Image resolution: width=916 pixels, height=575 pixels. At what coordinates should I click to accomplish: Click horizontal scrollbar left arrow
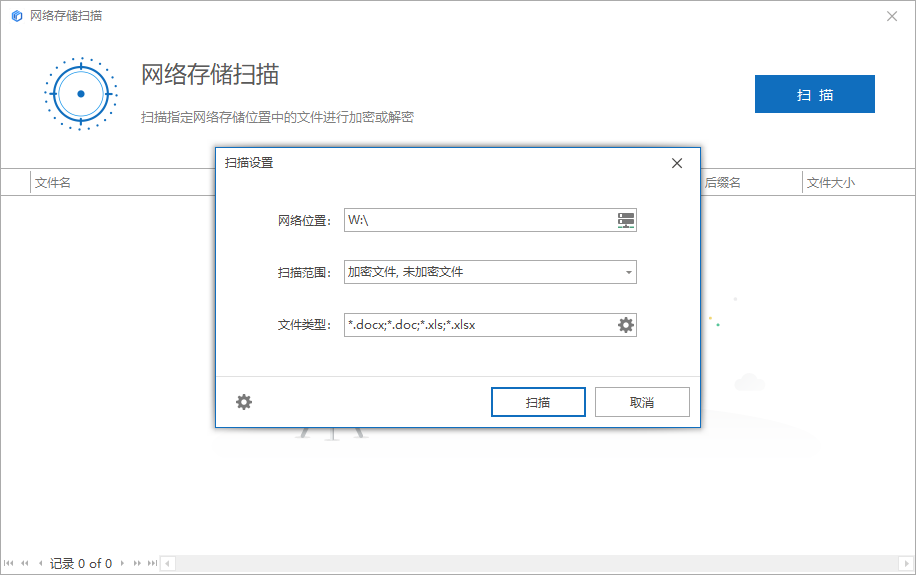point(168,564)
